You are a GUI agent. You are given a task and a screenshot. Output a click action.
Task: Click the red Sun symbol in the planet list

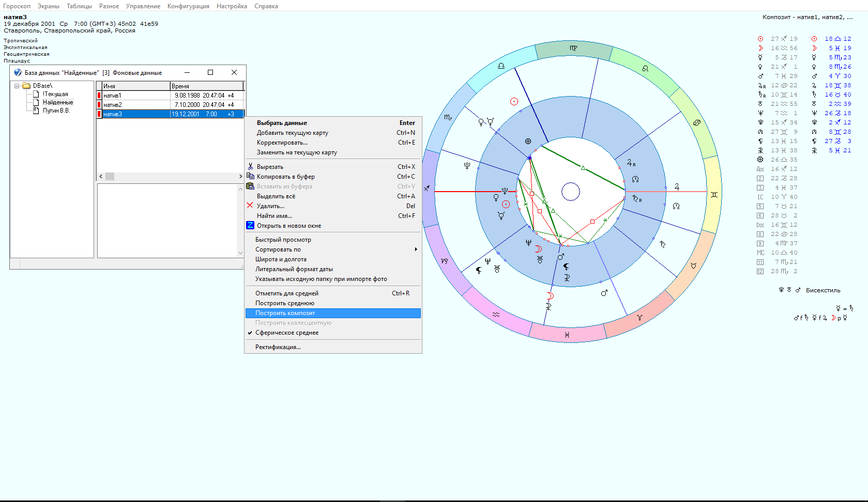[x=760, y=39]
